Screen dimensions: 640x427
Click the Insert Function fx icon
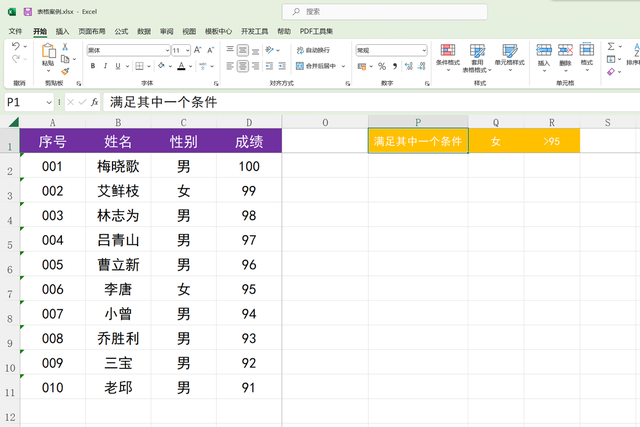point(94,102)
